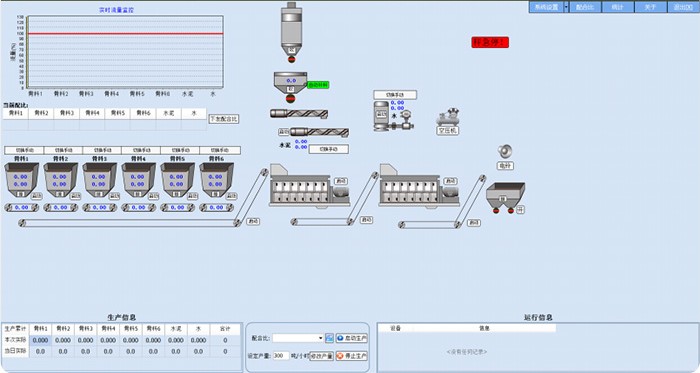The width and height of the screenshot is (700, 373).
Task: Click the second mixer machine
Action: tap(419, 186)
